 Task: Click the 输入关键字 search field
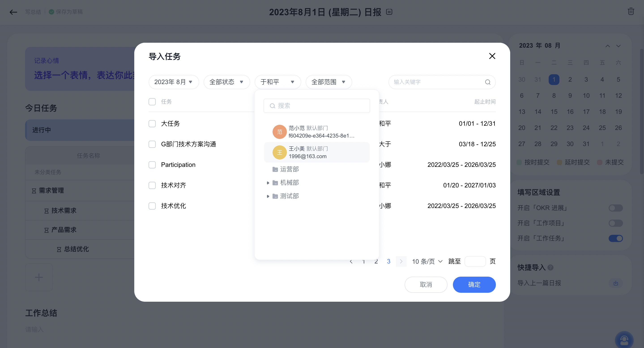pos(442,82)
